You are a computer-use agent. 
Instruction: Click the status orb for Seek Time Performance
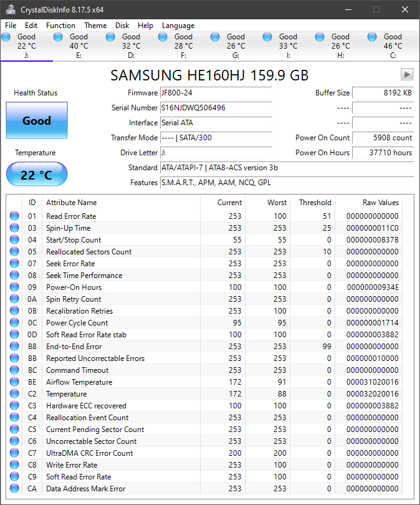coord(14,275)
